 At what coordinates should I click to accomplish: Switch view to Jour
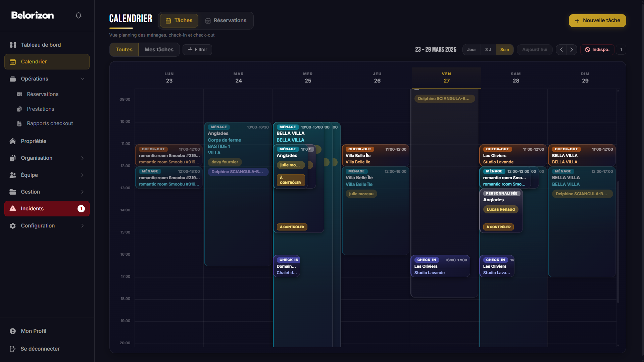pyautogui.click(x=472, y=50)
